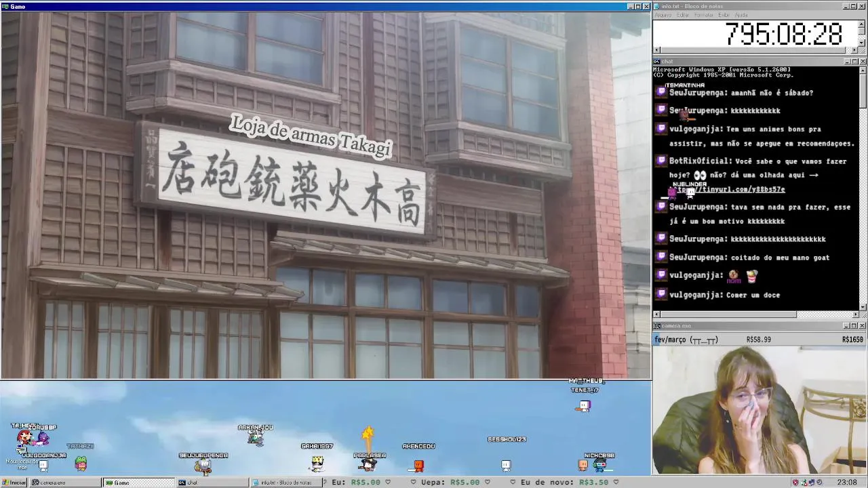Click the R$58.99 value in camera window
The image size is (868, 488).
click(758, 340)
